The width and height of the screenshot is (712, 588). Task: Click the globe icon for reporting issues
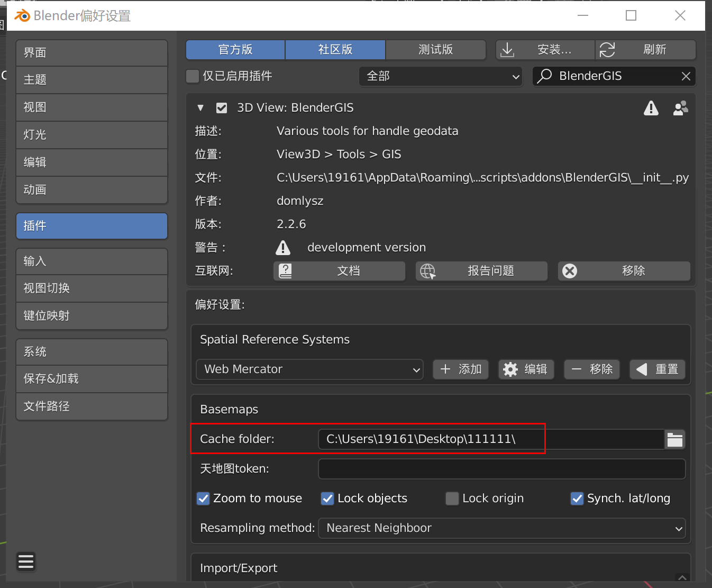click(427, 271)
